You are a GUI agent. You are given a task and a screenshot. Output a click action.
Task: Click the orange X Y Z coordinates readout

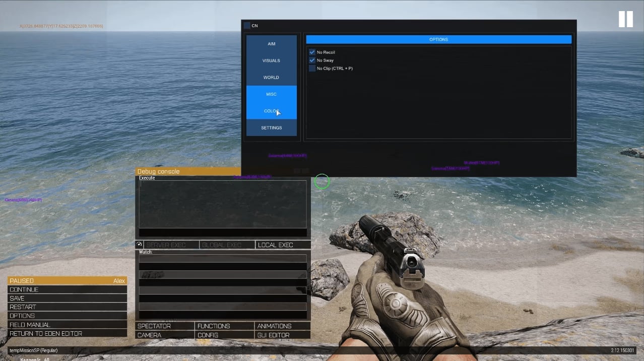pos(61,26)
